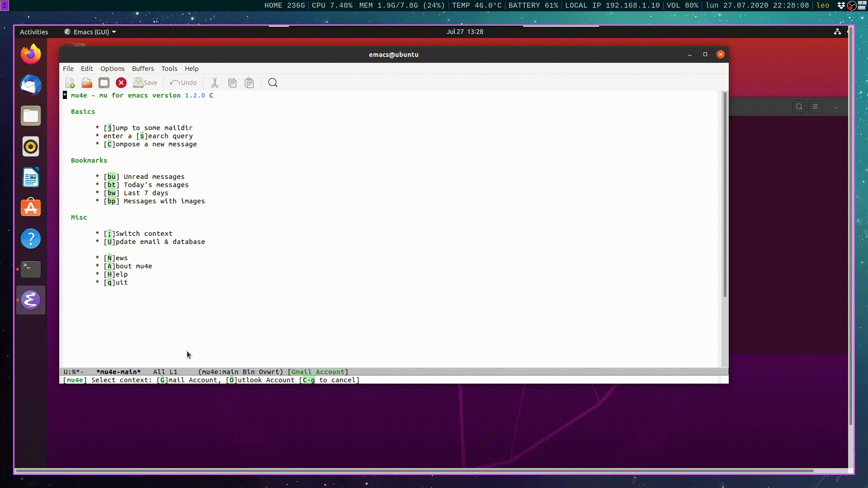This screenshot has width=868, height=488.
Task: Open the File menu
Action: (x=68, y=69)
